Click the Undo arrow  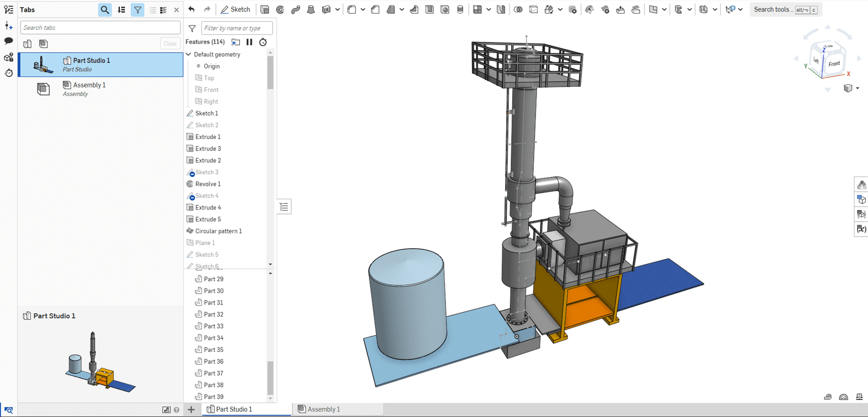(x=192, y=9)
